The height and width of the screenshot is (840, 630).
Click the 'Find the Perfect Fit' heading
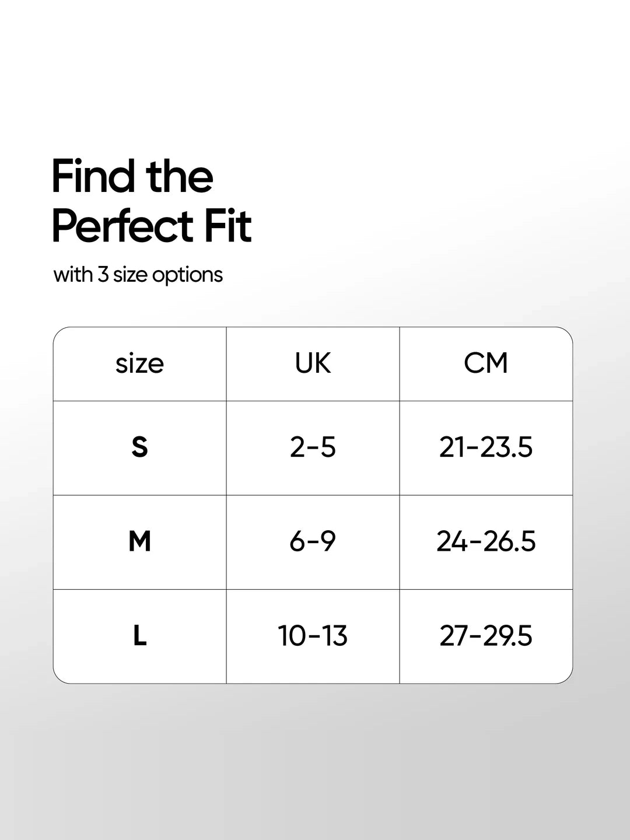click(152, 201)
